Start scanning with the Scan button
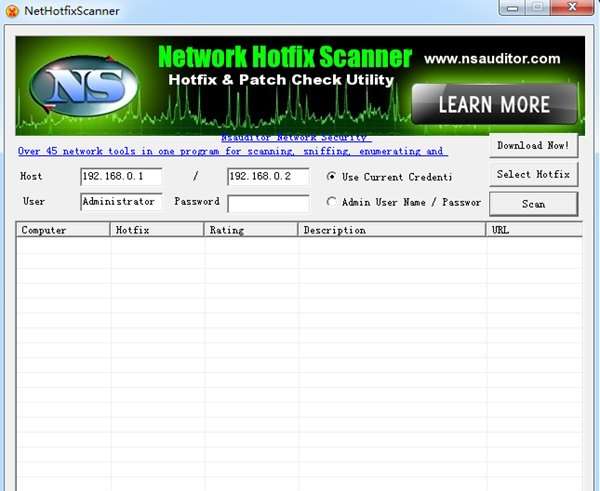Image resolution: width=600 pixels, height=491 pixels. (533, 204)
